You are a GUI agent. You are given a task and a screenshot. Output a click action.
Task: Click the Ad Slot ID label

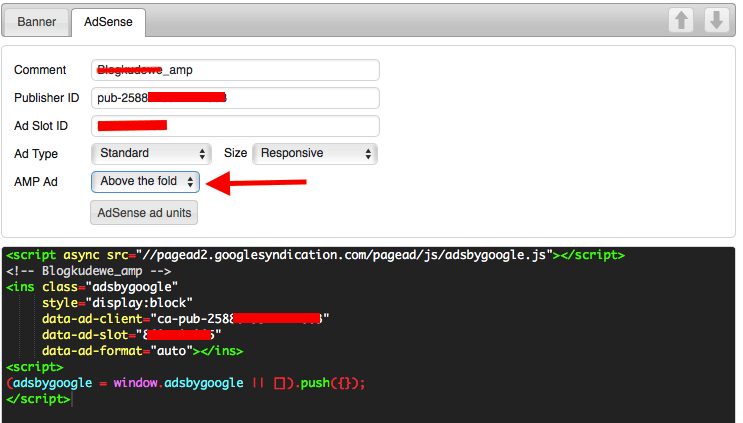pyautogui.click(x=41, y=126)
